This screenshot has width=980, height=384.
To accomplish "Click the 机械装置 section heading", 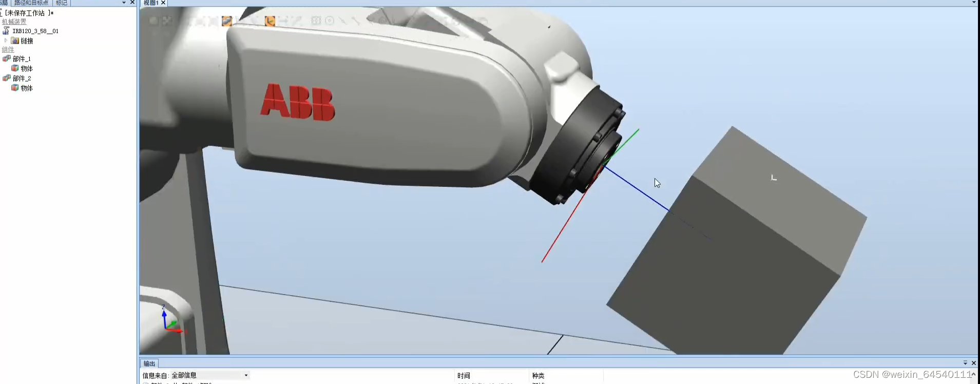I will pyautogui.click(x=14, y=22).
